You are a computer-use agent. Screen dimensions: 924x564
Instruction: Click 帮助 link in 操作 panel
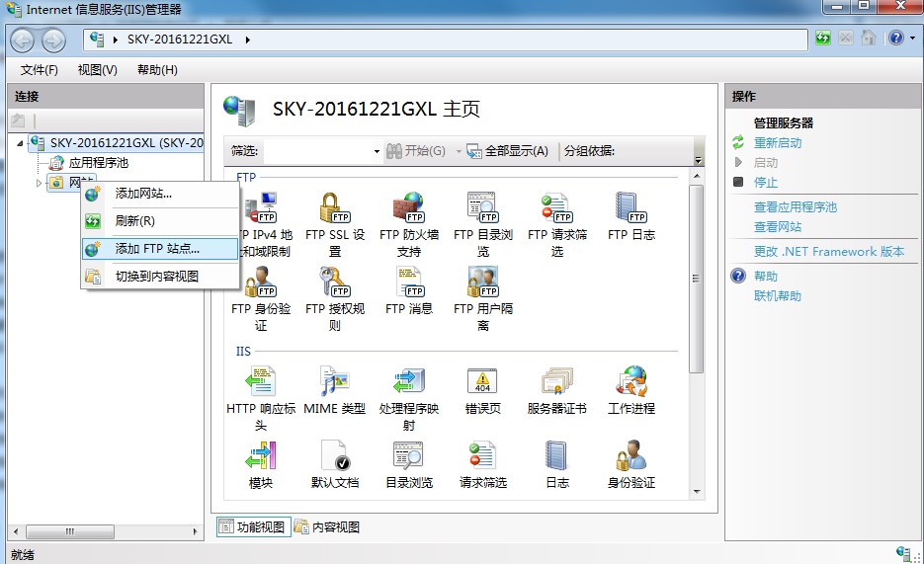(x=766, y=277)
